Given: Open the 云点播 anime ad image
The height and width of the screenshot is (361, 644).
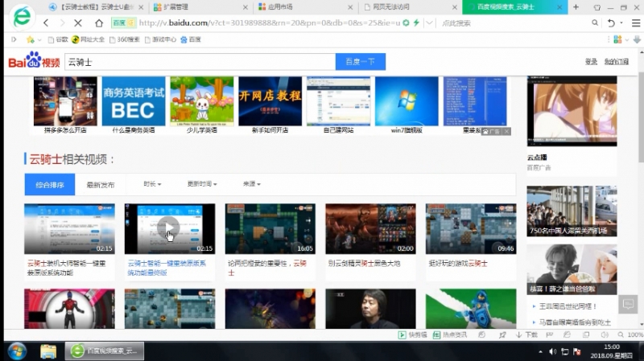Looking at the screenshot, I should coord(572,111).
